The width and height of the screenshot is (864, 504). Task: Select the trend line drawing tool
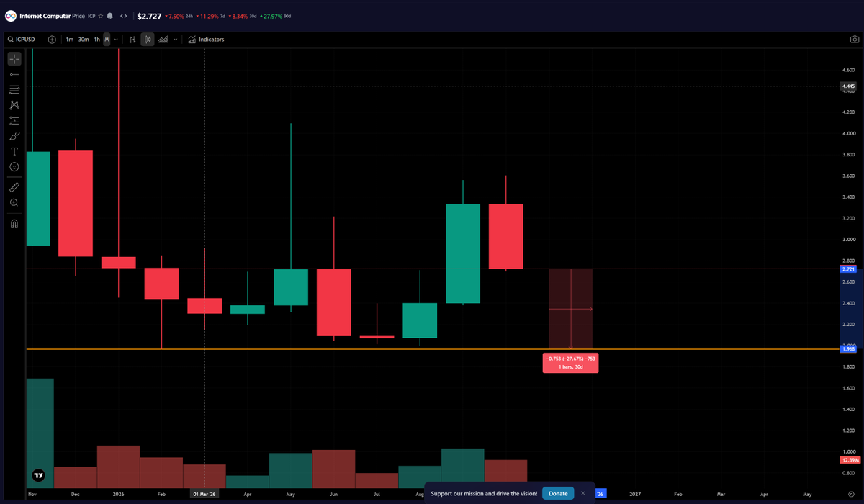[14, 74]
